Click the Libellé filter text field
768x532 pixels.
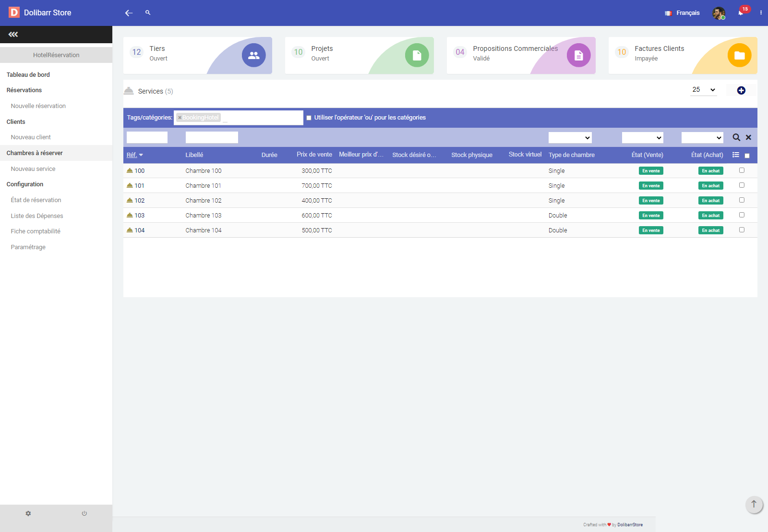tap(212, 137)
